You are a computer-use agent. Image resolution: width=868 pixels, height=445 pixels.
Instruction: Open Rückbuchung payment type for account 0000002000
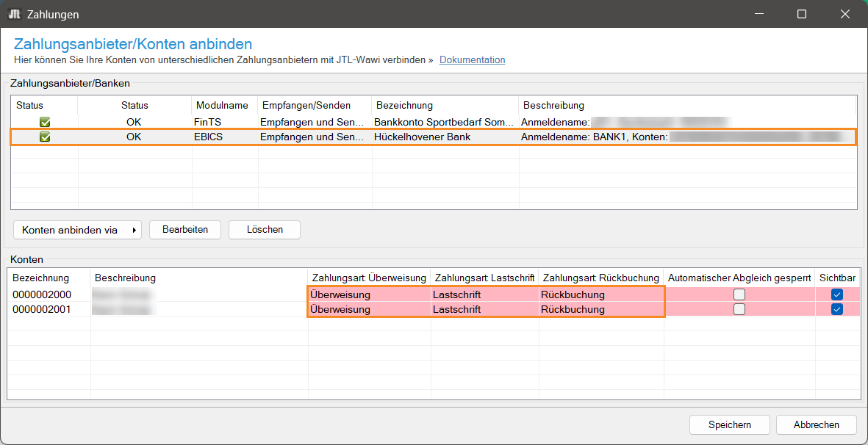coord(600,294)
